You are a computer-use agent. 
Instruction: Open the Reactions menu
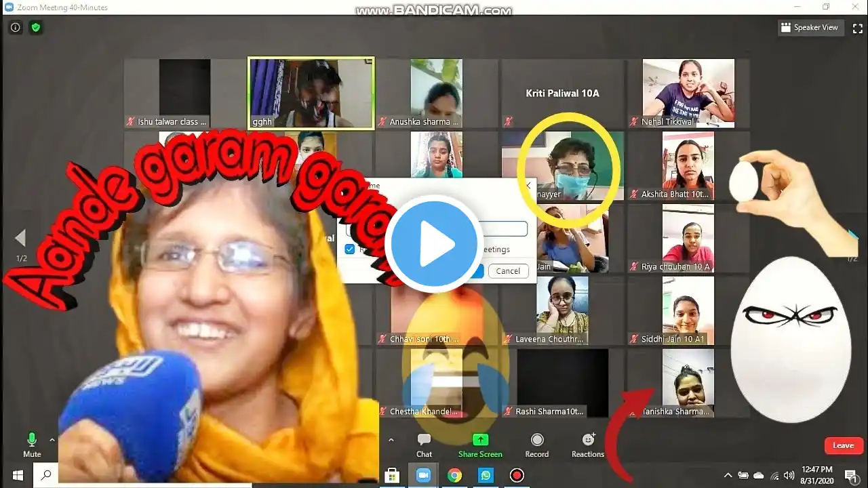point(588,445)
